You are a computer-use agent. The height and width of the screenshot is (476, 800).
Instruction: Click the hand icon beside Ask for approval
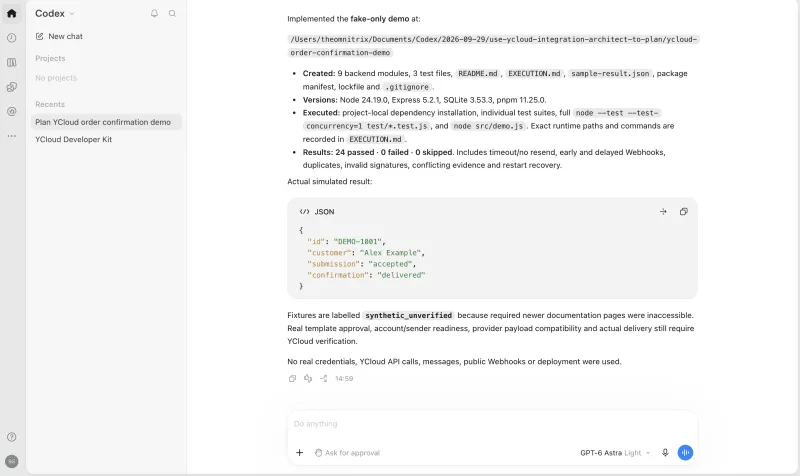(318, 453)
